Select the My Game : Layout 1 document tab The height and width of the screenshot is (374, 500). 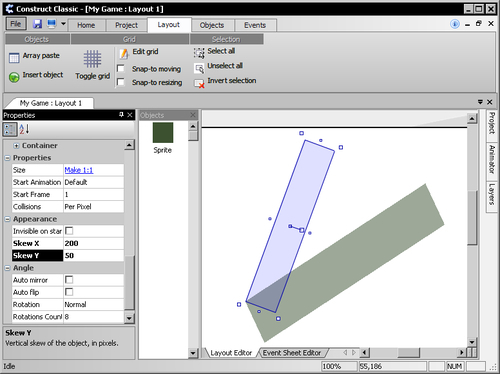coord(51,103)
